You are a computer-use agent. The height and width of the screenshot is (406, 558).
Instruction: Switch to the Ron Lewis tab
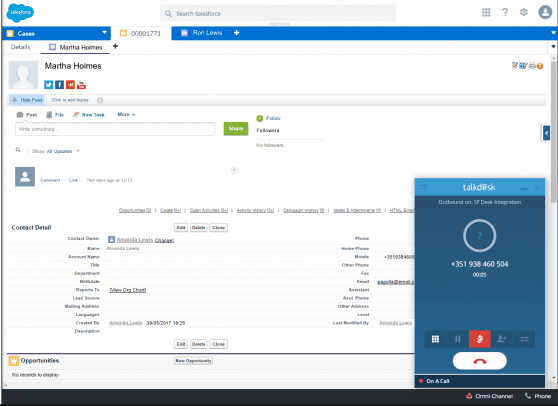(202, 33)
